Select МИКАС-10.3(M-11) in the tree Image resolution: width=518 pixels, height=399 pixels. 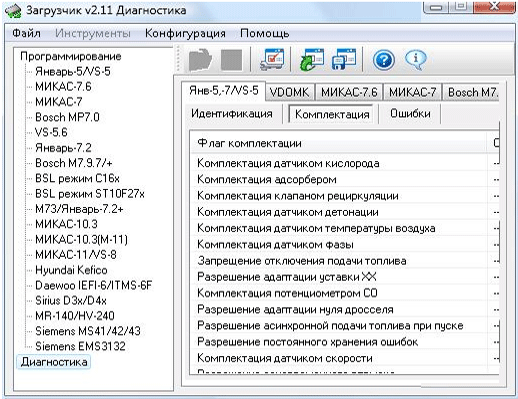(81, 239)
